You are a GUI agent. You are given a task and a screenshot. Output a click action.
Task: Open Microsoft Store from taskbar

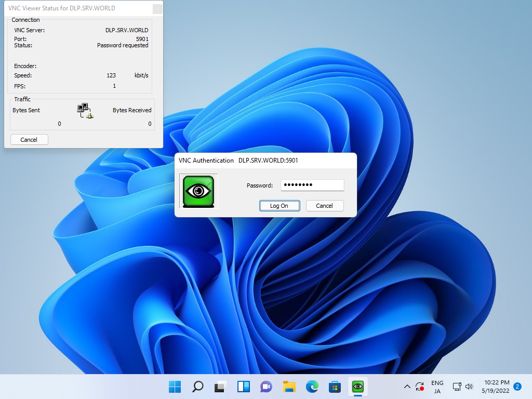pos(335,387)
